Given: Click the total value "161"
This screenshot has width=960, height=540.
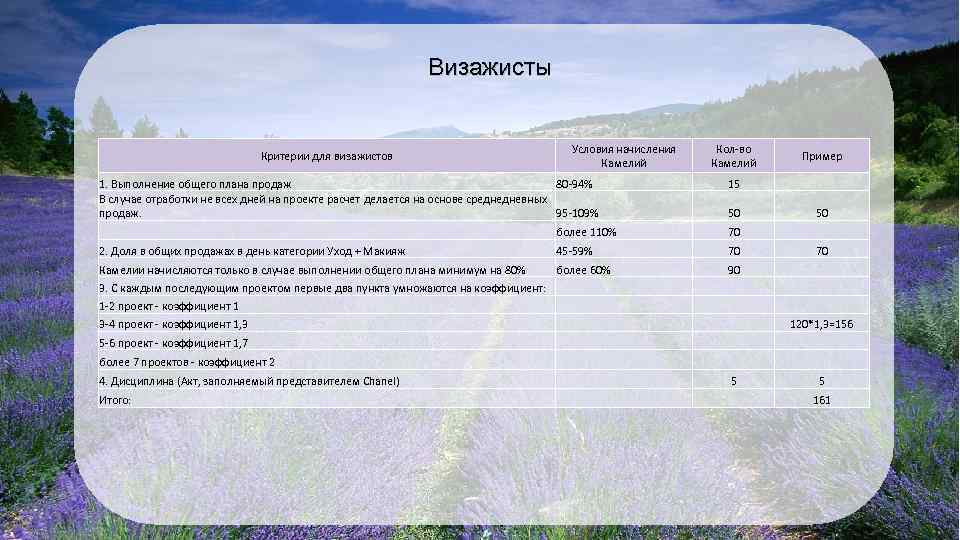Looking at the screenshot, I should [822, 400].
